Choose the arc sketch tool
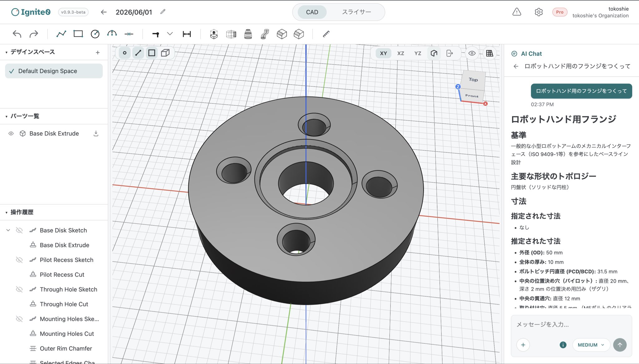639x364 pixels. [112, 34]
